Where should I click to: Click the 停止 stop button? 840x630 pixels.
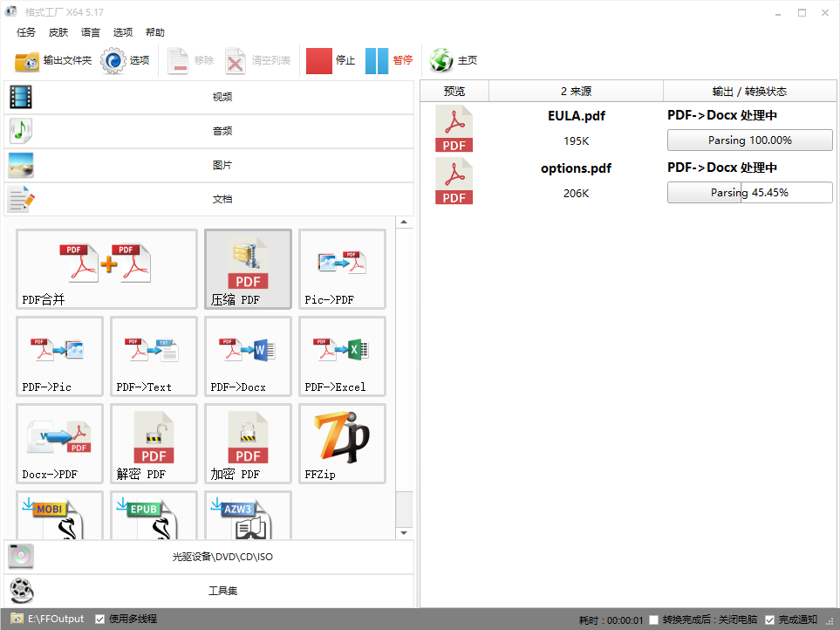pos(325,60)
